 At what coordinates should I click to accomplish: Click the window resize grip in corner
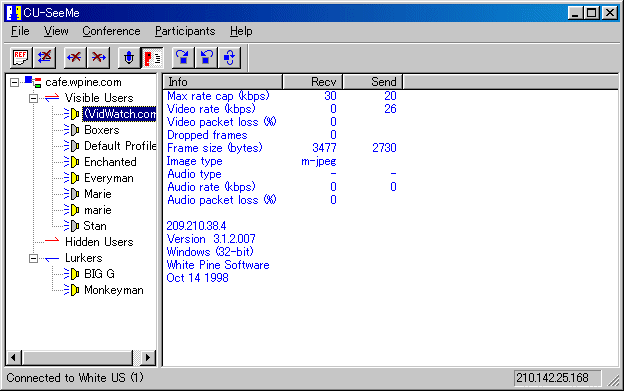(x=613, y=380)
